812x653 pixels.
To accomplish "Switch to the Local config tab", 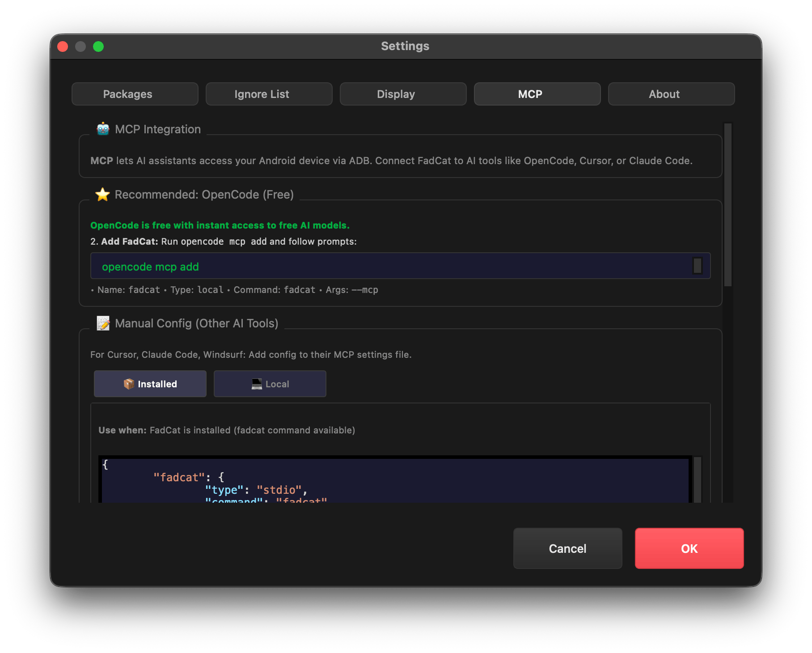I will [x=270, y=384].
